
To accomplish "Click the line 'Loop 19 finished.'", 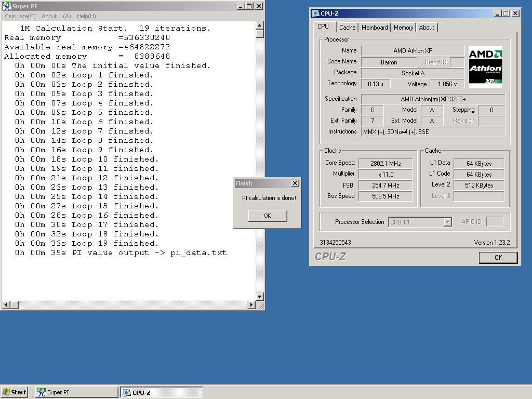I will tap(87, 243).
